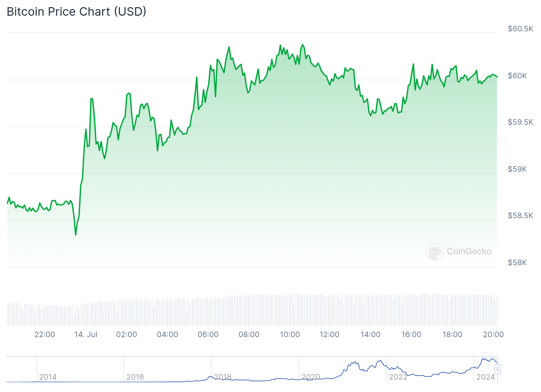Click the $60.5K price axis label
The width and height of the screenshot is (541, 392).
(520, 29)
